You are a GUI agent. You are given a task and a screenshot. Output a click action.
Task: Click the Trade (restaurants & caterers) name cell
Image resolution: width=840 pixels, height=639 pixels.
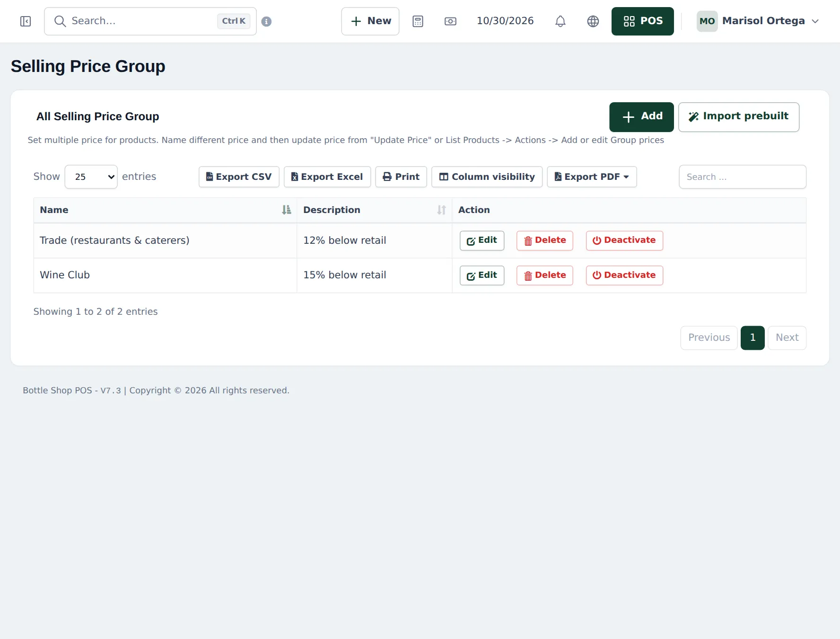pos(165,240)
